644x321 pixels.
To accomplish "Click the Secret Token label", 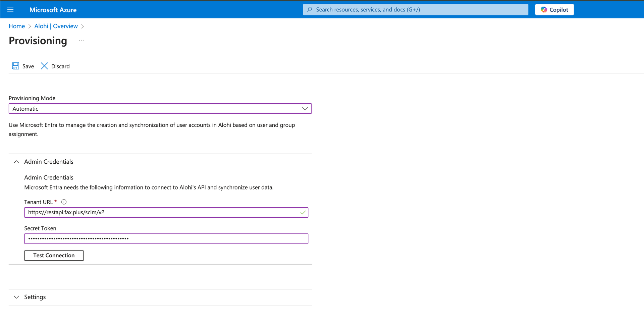I will coord(40,228).
